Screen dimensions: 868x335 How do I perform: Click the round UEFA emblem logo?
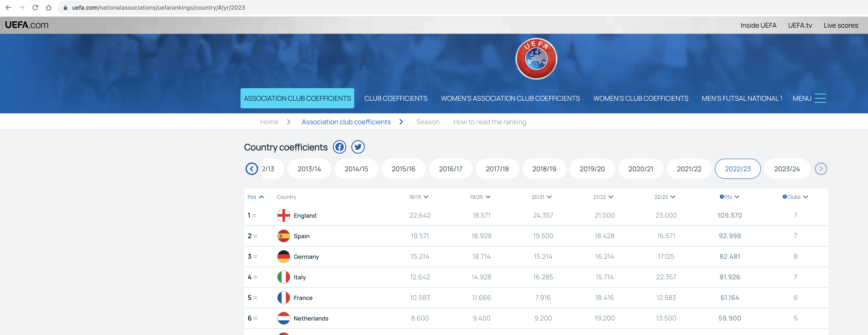pyautogui.click(x=536, y=59)
